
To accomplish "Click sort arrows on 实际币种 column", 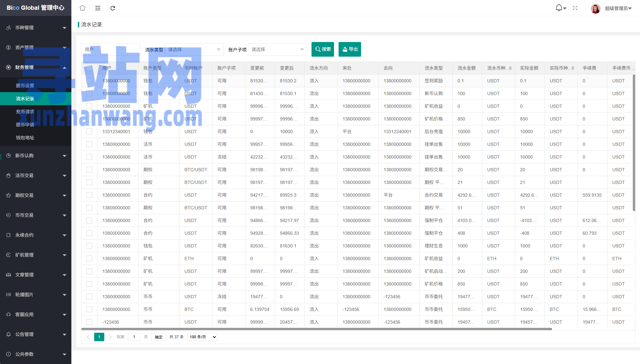I will click(573, 68).
